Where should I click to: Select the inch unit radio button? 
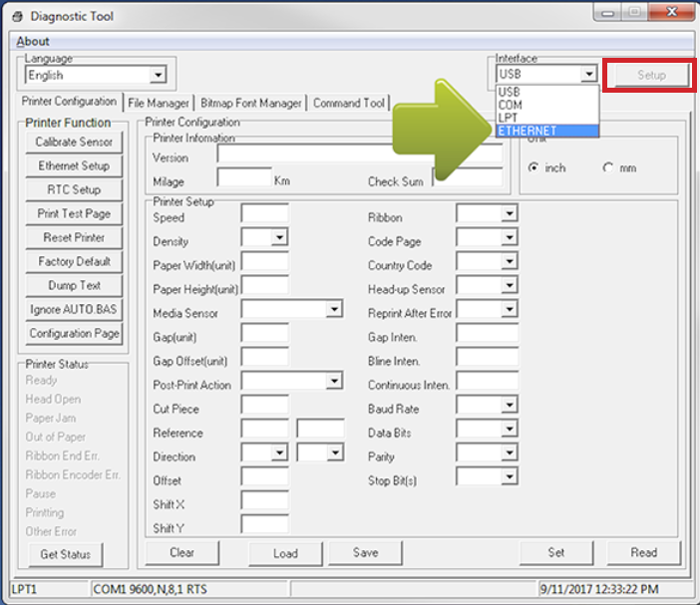tap(533, 167)
